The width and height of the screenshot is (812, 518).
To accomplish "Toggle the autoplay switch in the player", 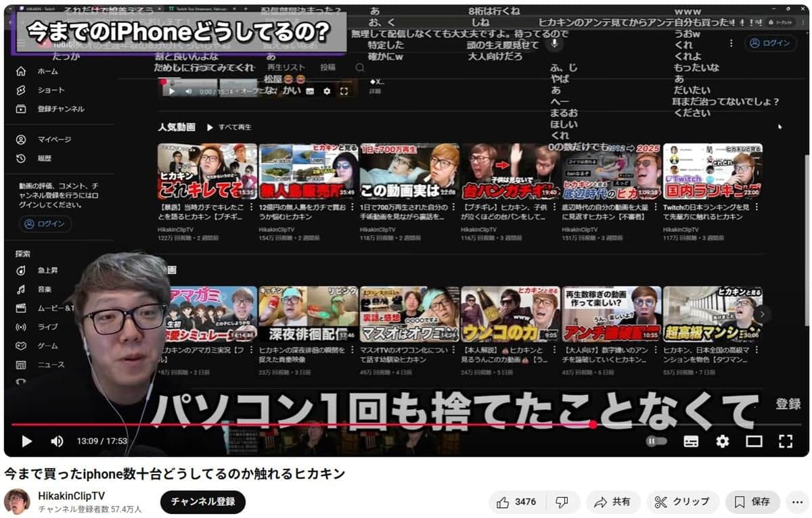I will [x=656, y=441].
